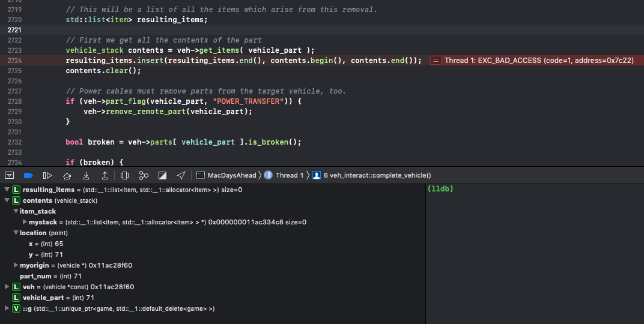Screen dimensions: 644x324
Task: Collapse the resulting_items variable
Action: coord(7,190)
